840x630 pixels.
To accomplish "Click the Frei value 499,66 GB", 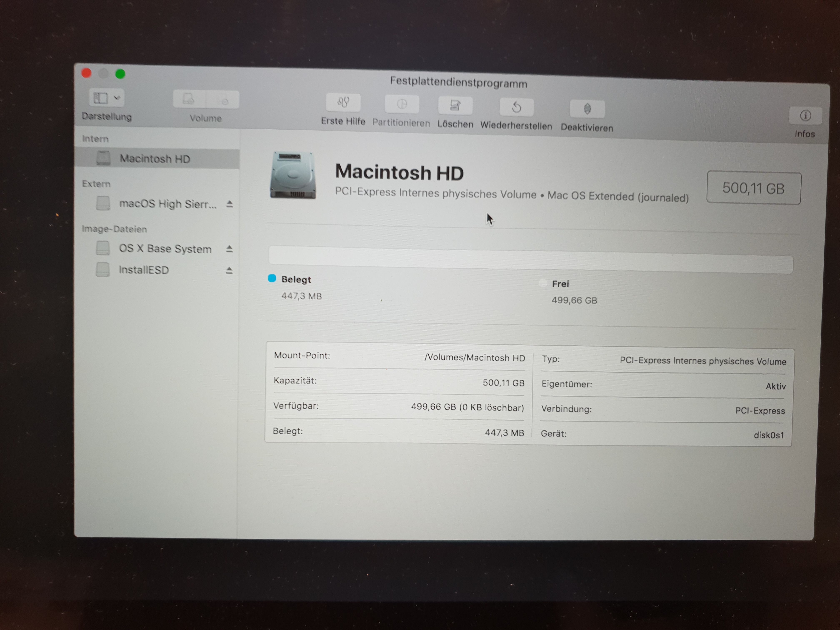I will tap(574, 300).
